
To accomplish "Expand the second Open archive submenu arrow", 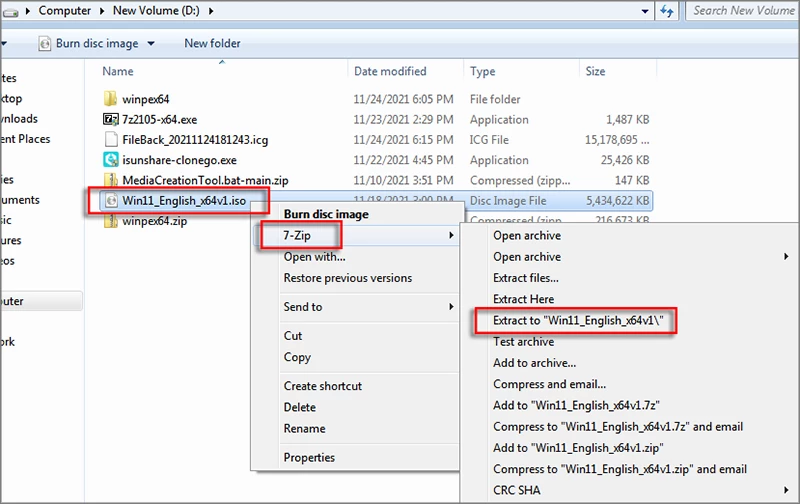I will tap(786, 257).
